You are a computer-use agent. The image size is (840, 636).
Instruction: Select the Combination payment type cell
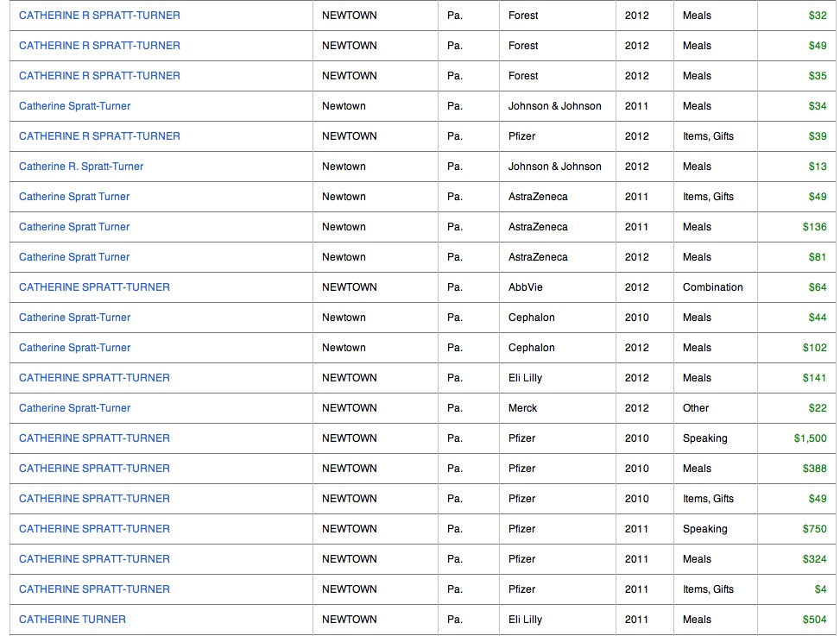pos(715,287)
